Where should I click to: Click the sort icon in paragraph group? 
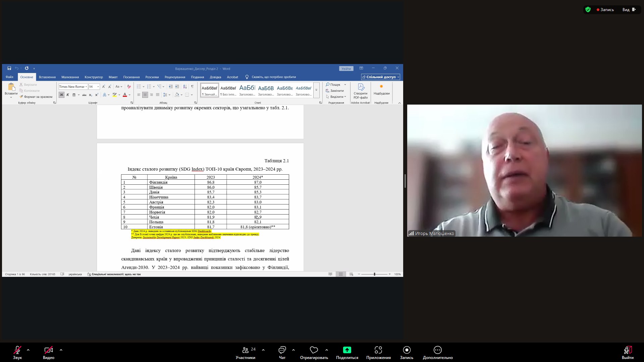click(x=185, y=86)
